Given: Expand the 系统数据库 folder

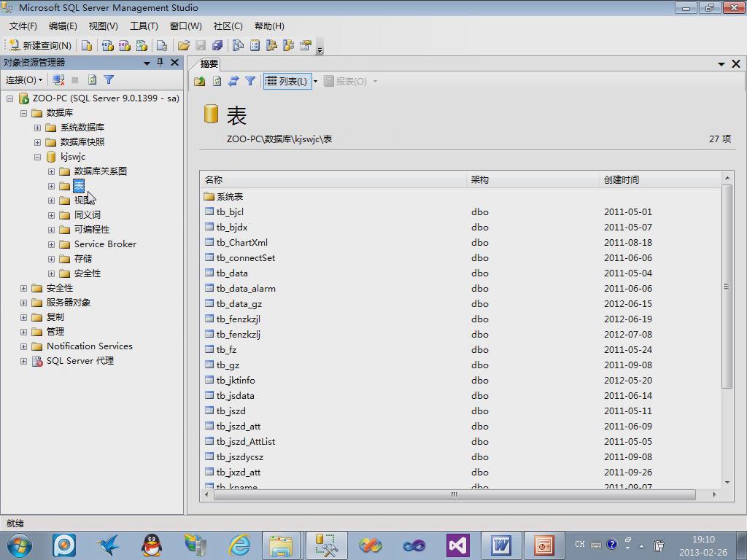Looking at the screenshot, I should pyautogui.click(x=38, y=128).
